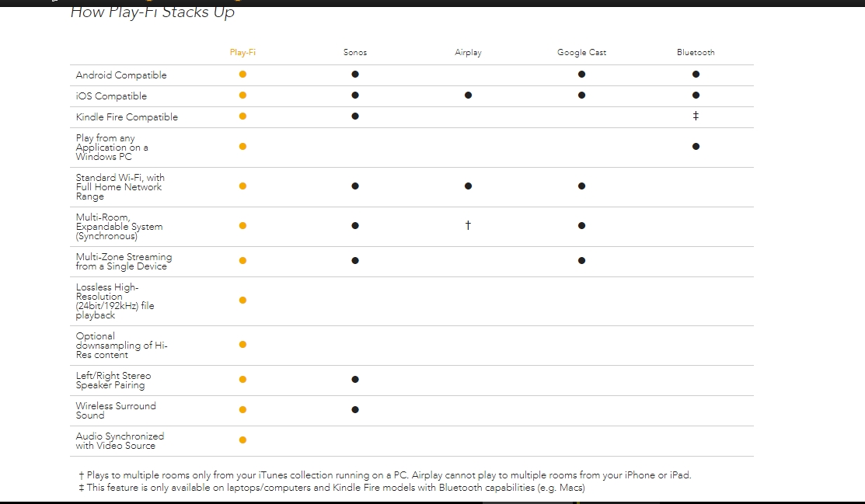Click the dagger symbol in Airplay Multi-Room row
Viewport: 865px width, 504px height.
(x=469, y=225)
